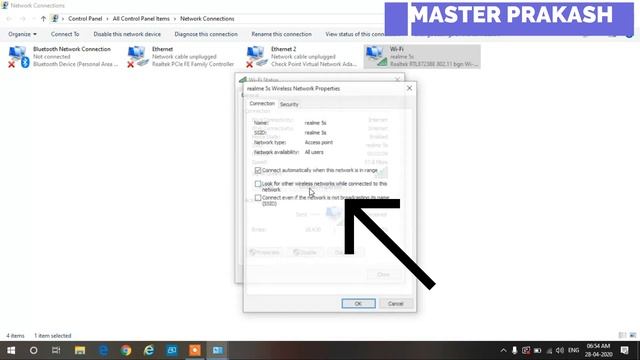
Task: Click Cancel in Wireless Network Properties
Action: point(395,303)
